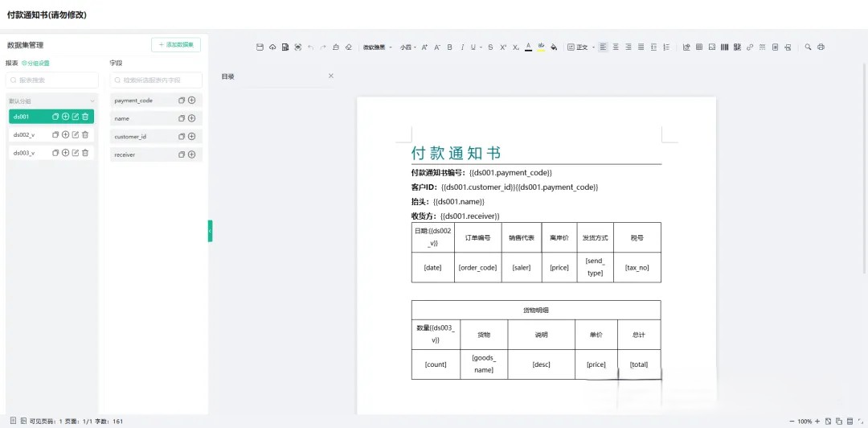
Task: Toggle strikethrough formatting
Action: (x=490, y=47)
